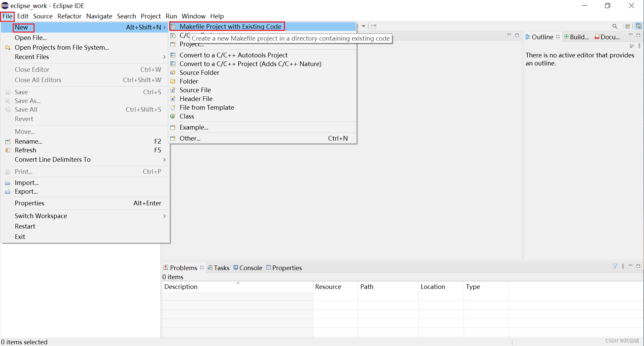Choose File from Template
The width and height of the screenshot is (644, 346).
point(262,107)
